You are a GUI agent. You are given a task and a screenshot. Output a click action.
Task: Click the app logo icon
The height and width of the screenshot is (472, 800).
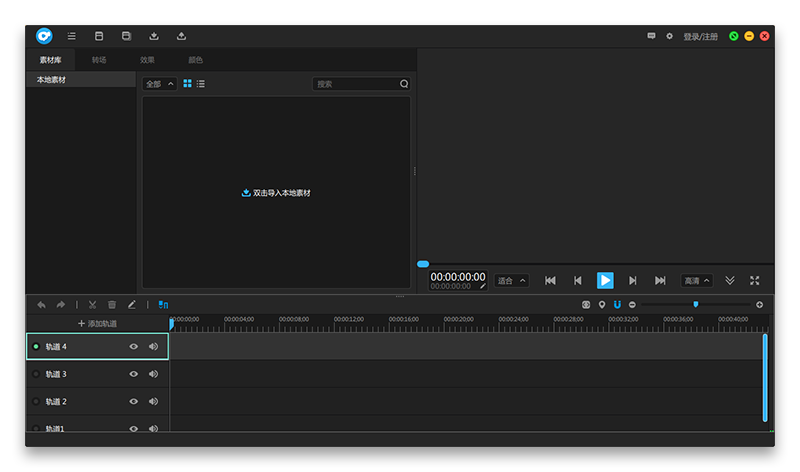pos(44,36)
